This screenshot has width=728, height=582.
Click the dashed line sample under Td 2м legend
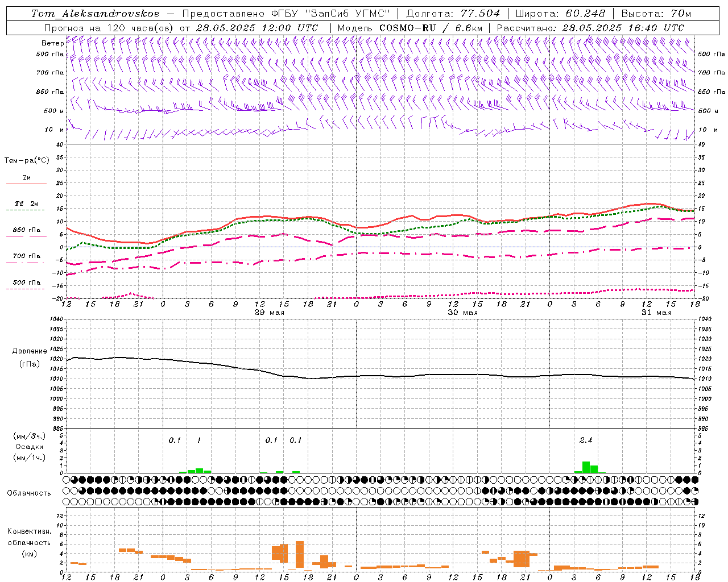[x=25, y=210]
